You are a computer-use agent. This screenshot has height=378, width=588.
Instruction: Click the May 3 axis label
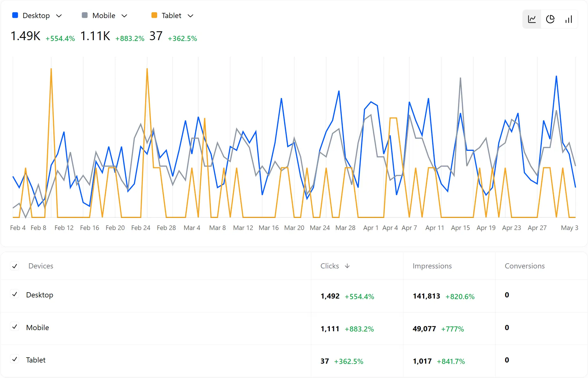click(x=570, y=228)
